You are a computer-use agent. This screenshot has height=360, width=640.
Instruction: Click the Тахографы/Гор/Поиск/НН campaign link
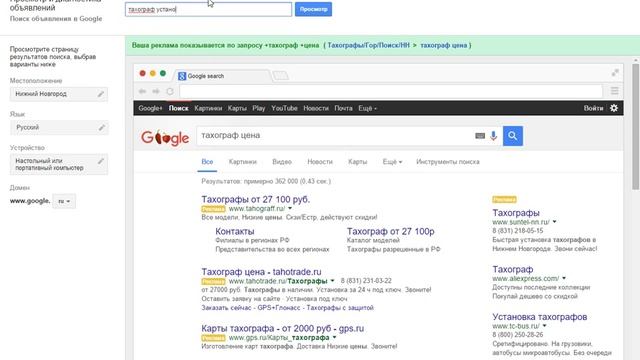(x=368, y=45)
